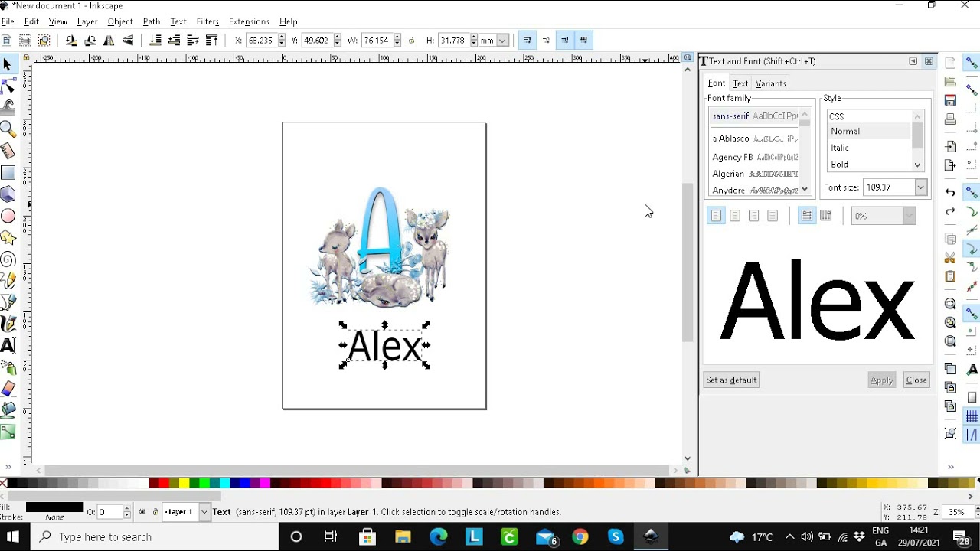The width and height of the screenshot is (980, 551).
Task: Select the Paint Bucket tool
Action: click(x=8, y=410)
